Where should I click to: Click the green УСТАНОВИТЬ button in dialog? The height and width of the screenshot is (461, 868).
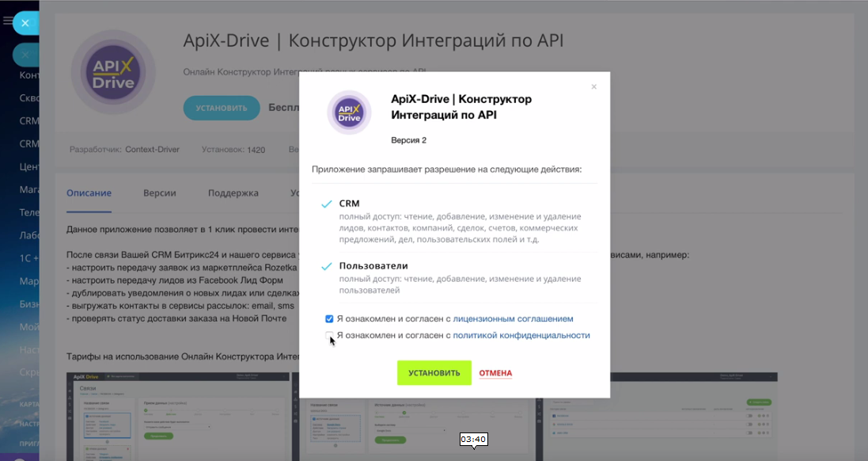pos(434,373)
